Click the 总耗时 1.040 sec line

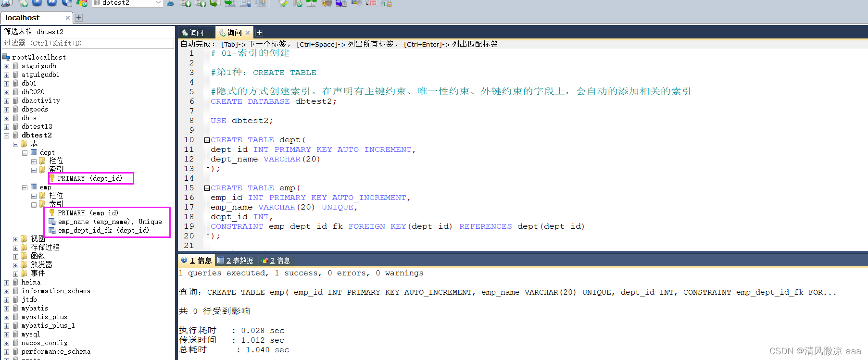(x=234, y=350)
